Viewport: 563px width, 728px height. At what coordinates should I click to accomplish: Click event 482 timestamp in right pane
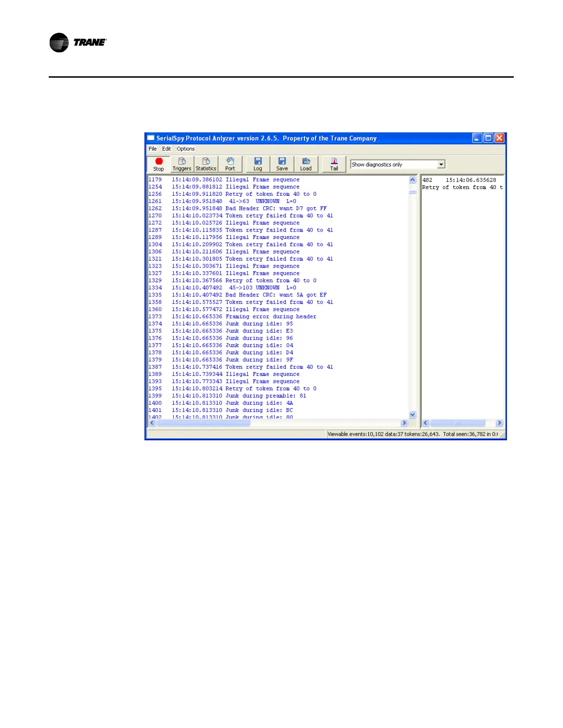click(x=471, y=180)
